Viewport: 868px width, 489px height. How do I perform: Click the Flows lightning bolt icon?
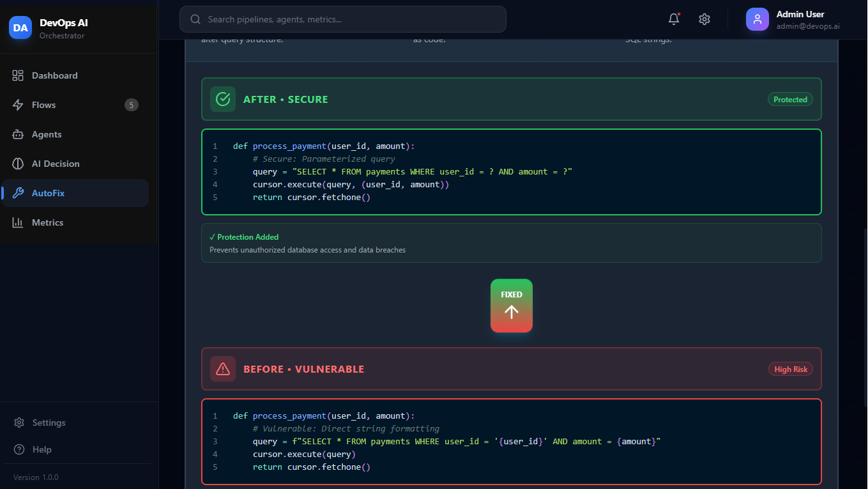coord(18,105)
